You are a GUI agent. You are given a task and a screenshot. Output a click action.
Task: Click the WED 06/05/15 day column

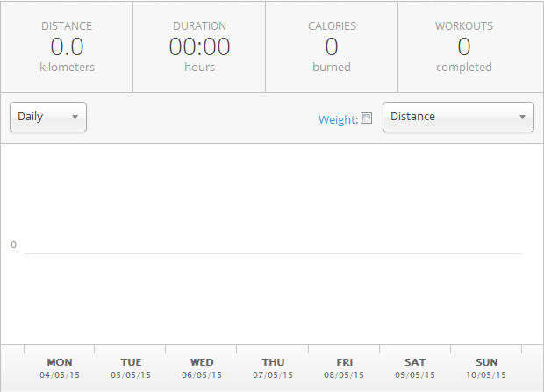point(202,367)
